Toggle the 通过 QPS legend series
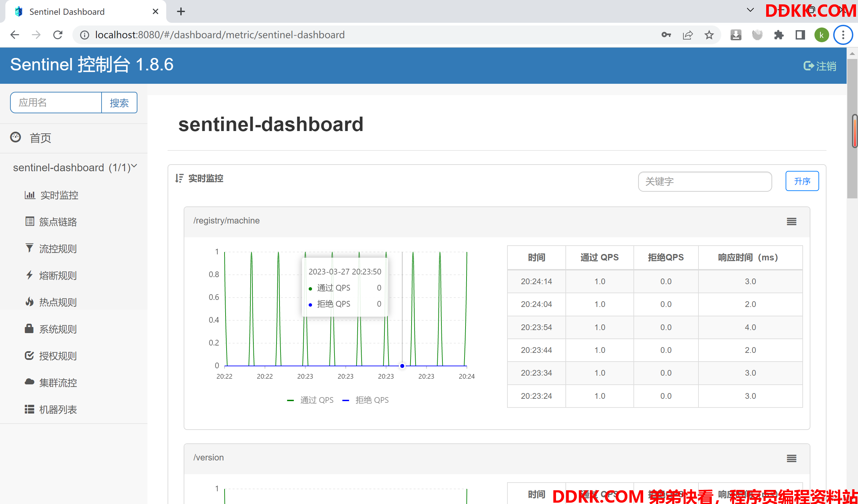 310,400
